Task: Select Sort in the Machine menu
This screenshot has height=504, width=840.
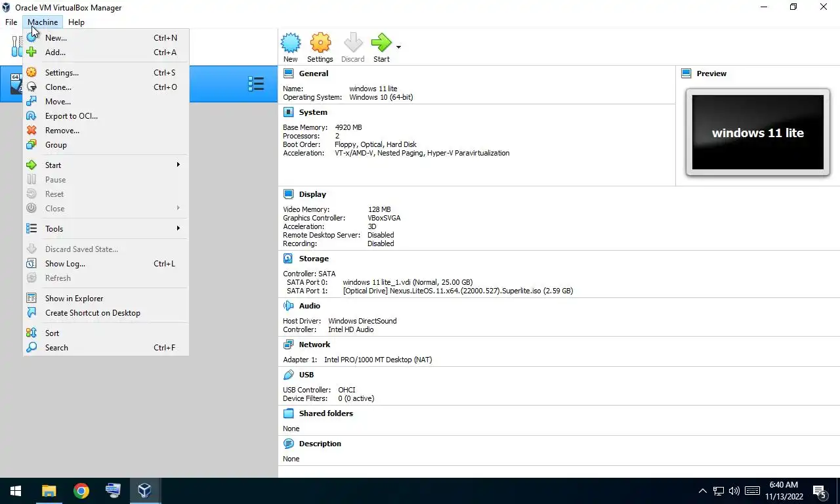Action: coord(106,333)
